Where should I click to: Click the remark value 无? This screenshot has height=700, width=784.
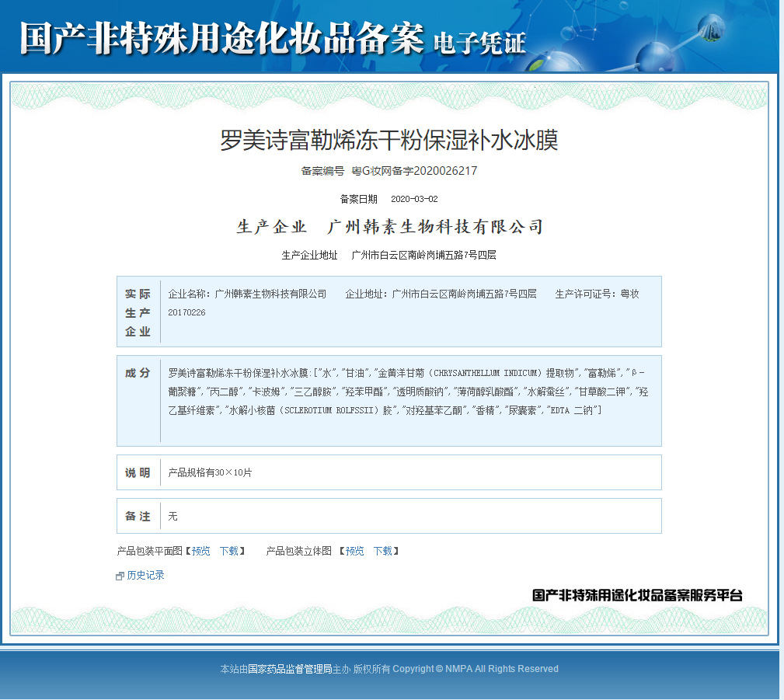172,516
